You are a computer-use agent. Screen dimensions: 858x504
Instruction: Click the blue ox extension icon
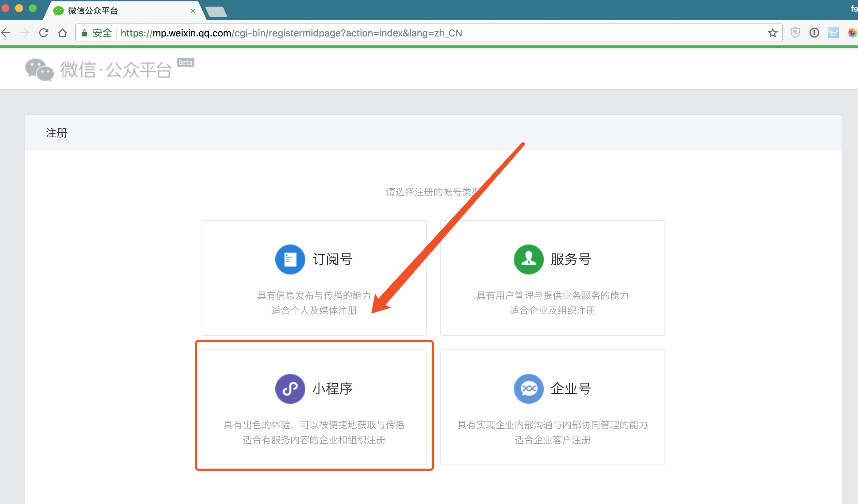(x=833, y=33)
